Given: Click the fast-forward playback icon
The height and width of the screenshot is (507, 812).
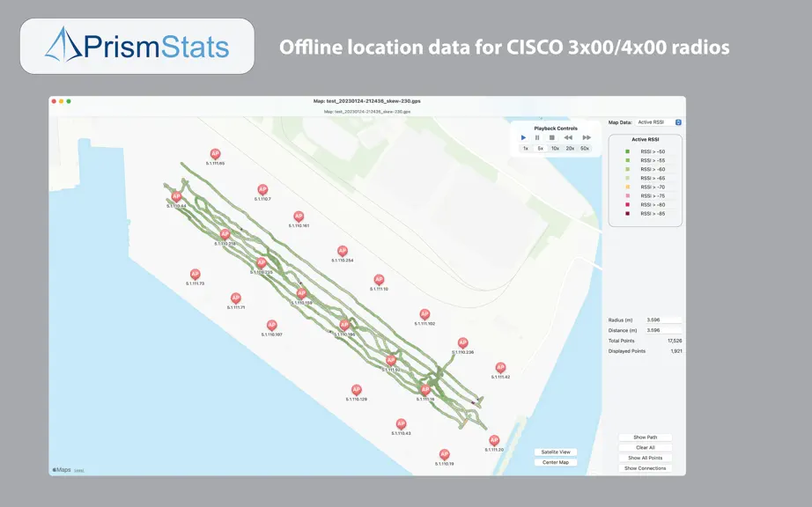Looking at the screenshot, I should coord(587,137).
